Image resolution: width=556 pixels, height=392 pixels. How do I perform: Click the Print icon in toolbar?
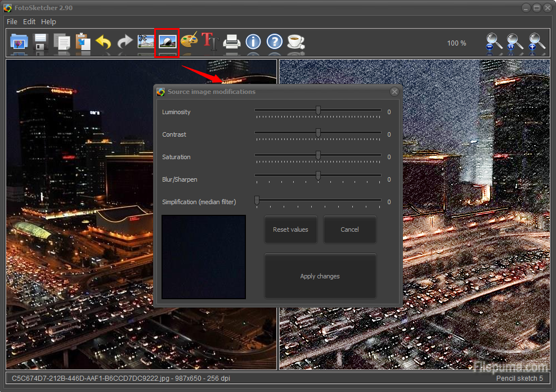(231, 42)
